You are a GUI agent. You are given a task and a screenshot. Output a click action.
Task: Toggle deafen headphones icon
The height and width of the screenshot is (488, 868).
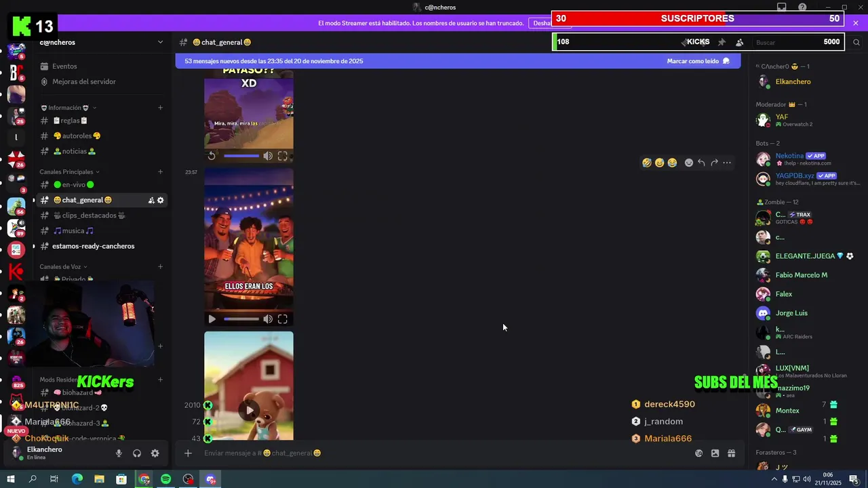click(137, 453)
